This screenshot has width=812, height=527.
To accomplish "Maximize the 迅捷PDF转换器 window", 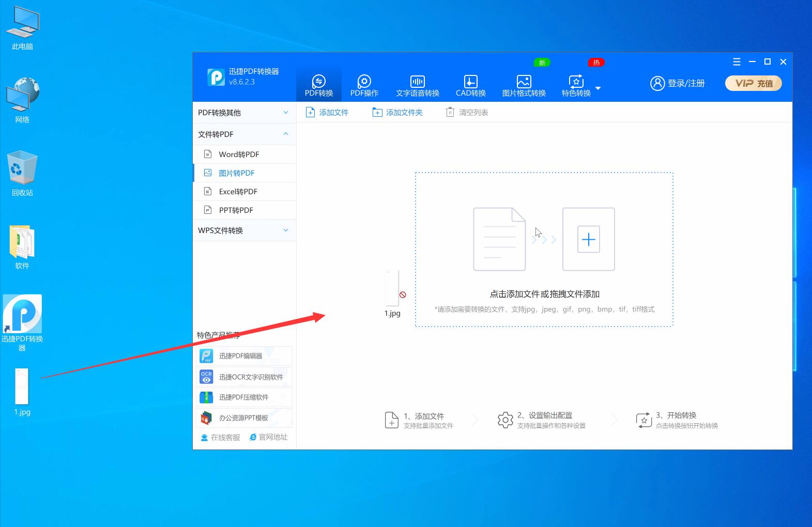I will click(x=768, y=62).
